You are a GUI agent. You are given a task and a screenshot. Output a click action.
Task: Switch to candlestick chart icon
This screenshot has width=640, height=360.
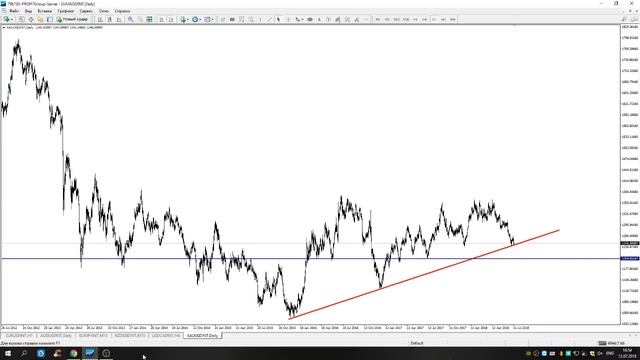pyautogui.click(x=109, y=19)
